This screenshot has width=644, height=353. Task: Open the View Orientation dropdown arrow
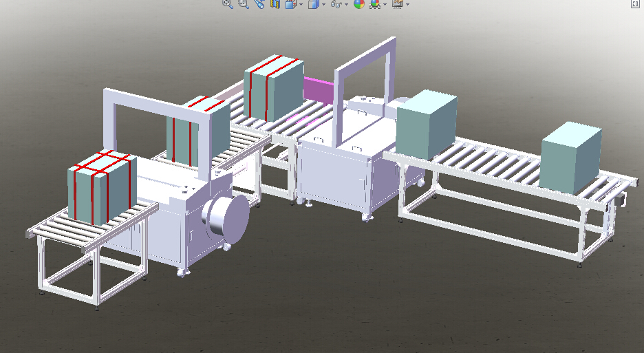pos(301,4)
